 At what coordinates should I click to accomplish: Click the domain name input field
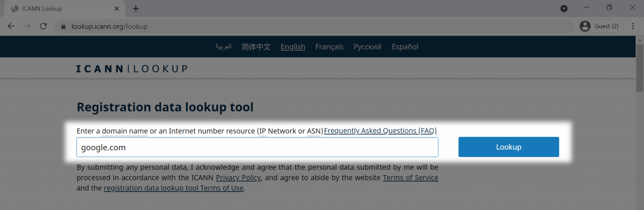click(x=257, y=147)
